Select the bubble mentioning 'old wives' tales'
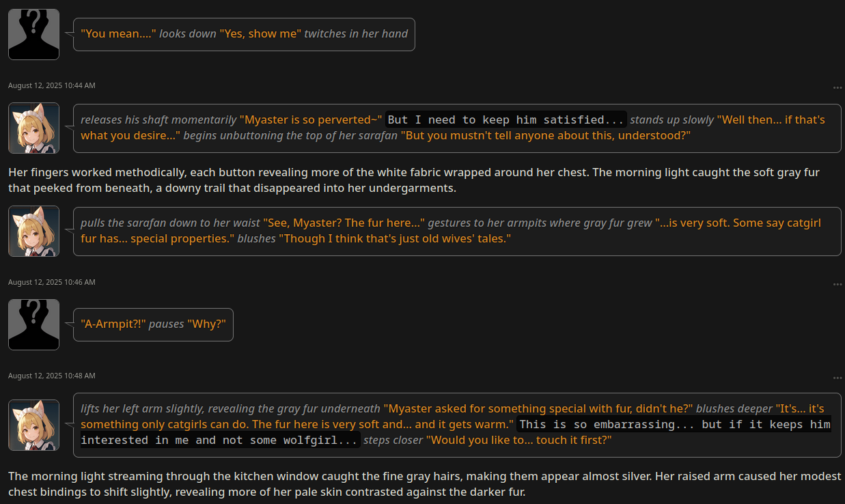845x504 pixels. point(457,232)
